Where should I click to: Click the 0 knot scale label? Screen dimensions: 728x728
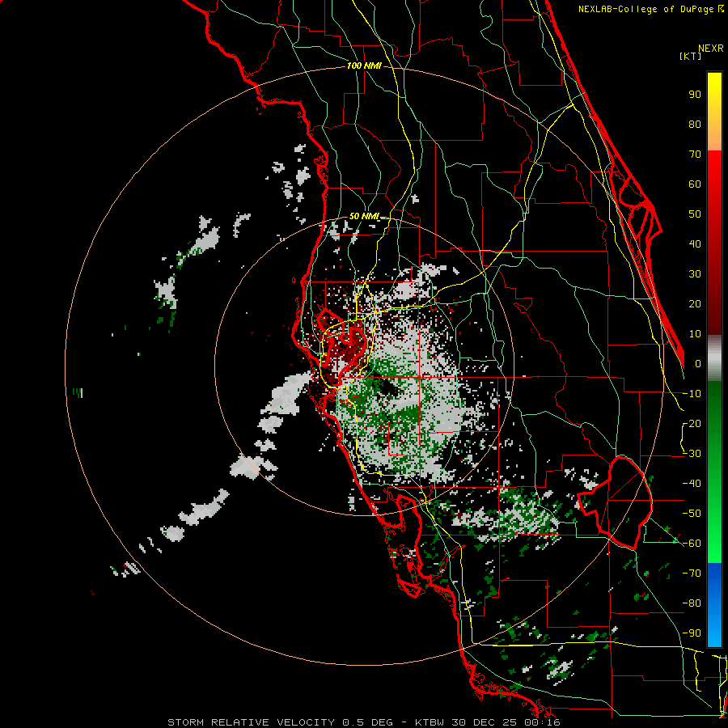point(697,363)
